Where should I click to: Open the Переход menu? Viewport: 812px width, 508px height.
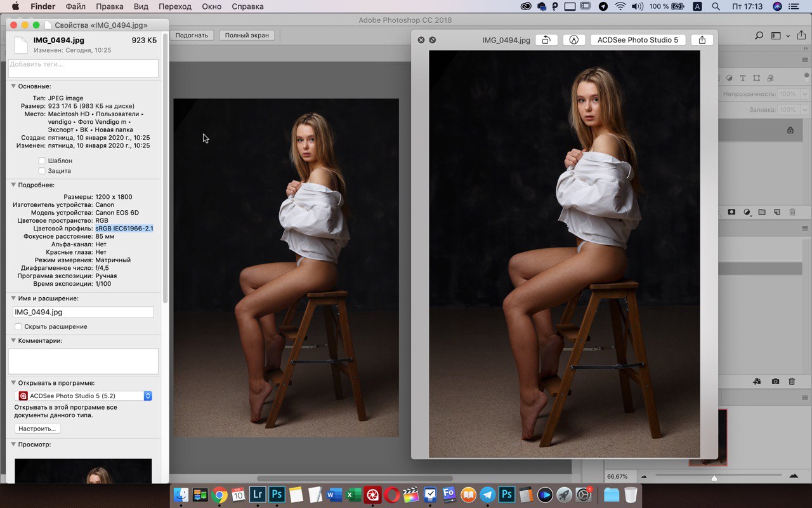point(175,6)
